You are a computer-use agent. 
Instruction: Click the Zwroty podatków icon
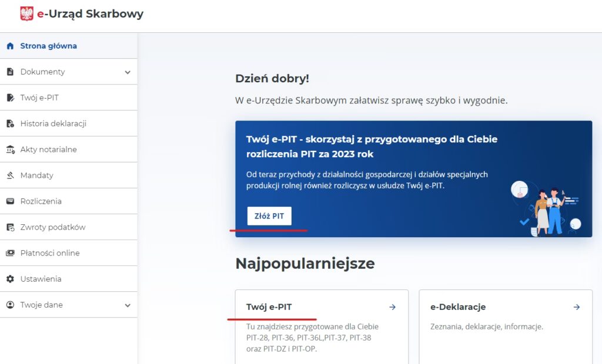tap(10, 227)
